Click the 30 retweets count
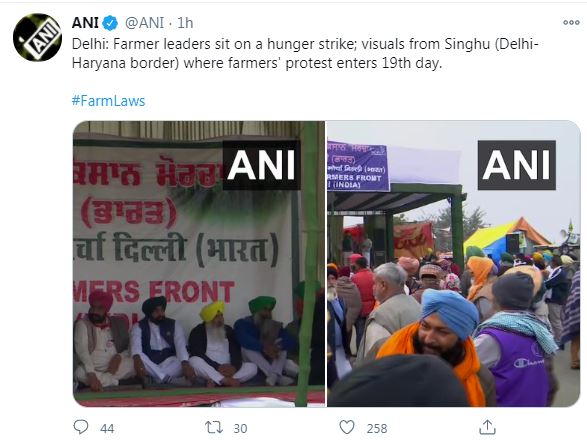The width and height of the screenshot is (587, 445). click(x=240, y=428)
